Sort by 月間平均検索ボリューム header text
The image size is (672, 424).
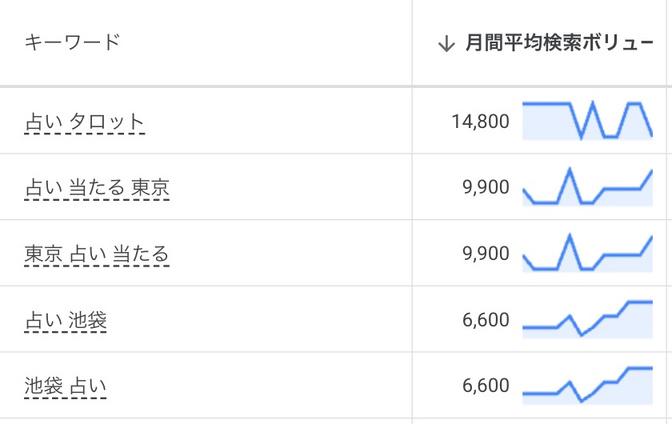pyautogui.click(x=560, y=43)
